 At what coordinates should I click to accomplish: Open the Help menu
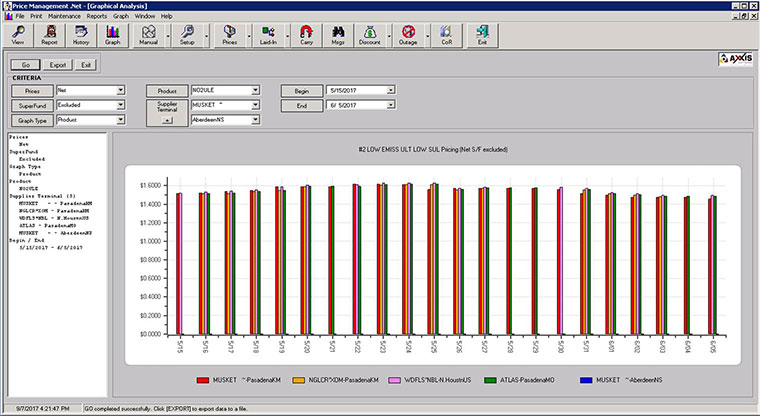click(x=167, y=16)
